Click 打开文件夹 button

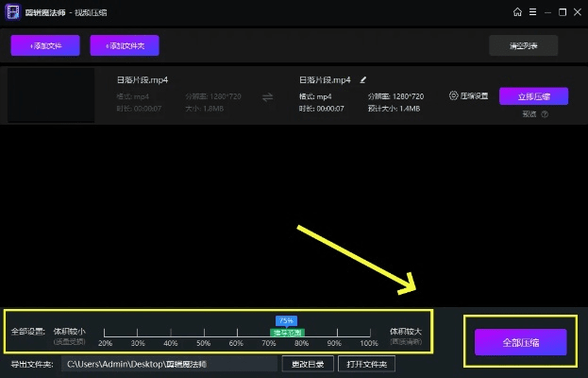coord(367,364)
